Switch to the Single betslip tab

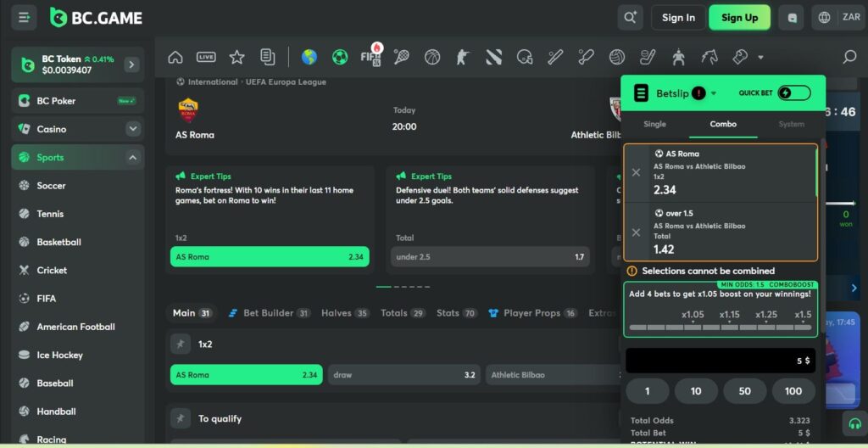(x=655, y=124)
